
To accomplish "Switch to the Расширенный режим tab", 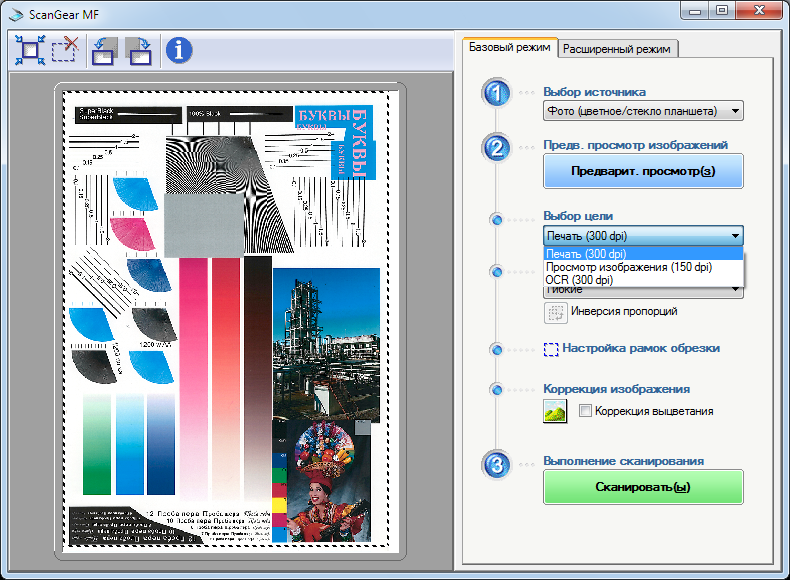I will pyautogui.click(x=617, y=49).
